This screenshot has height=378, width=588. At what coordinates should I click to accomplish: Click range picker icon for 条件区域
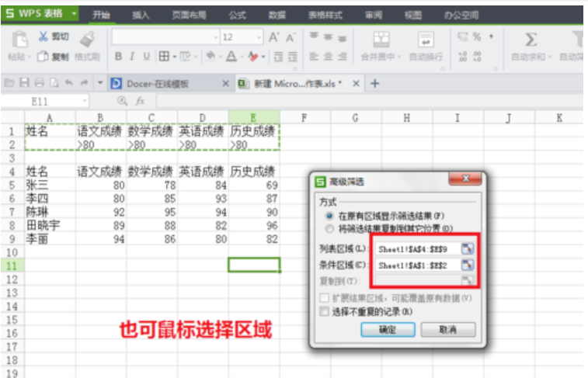(x=467, y=265)
